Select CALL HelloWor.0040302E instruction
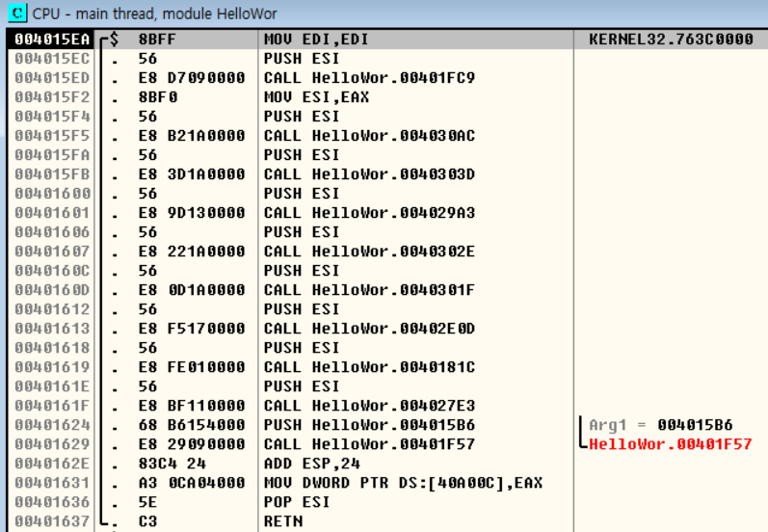 click(369, 252)
